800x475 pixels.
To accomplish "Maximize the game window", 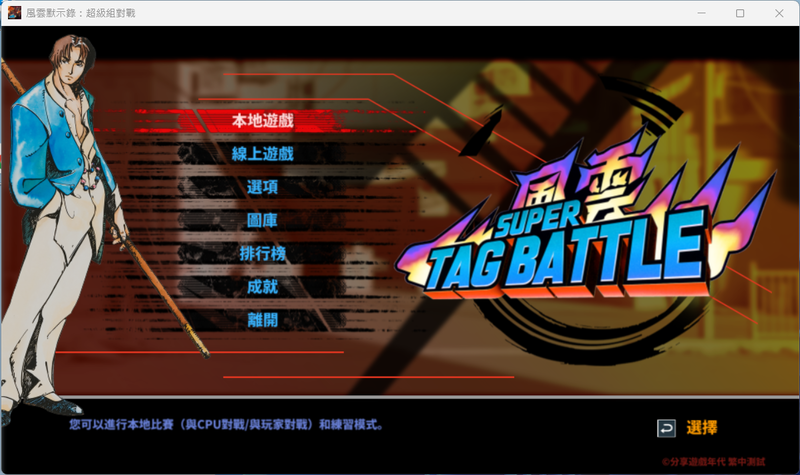I will pyautogui.click(x=740, y=13).
